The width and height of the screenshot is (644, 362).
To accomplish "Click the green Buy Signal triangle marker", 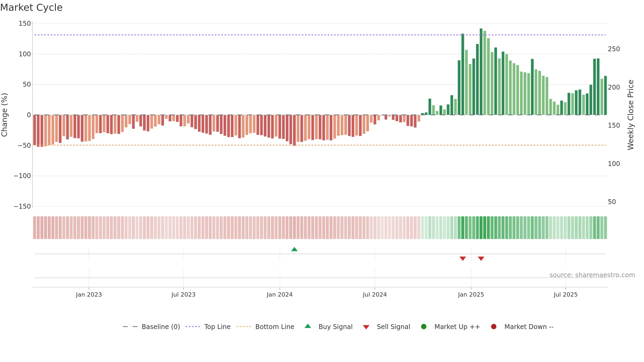I will pyautogui.click(x=294, y=249).
